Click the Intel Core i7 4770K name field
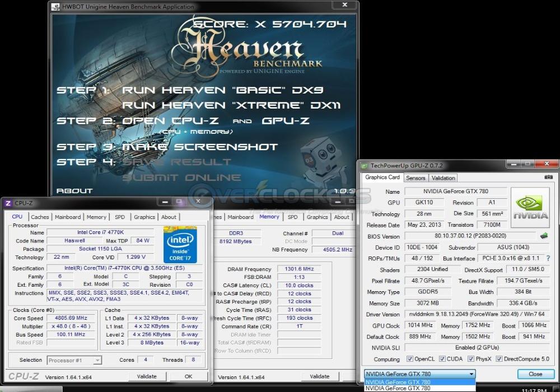The image size is (560, 392). tap(101, 232)
